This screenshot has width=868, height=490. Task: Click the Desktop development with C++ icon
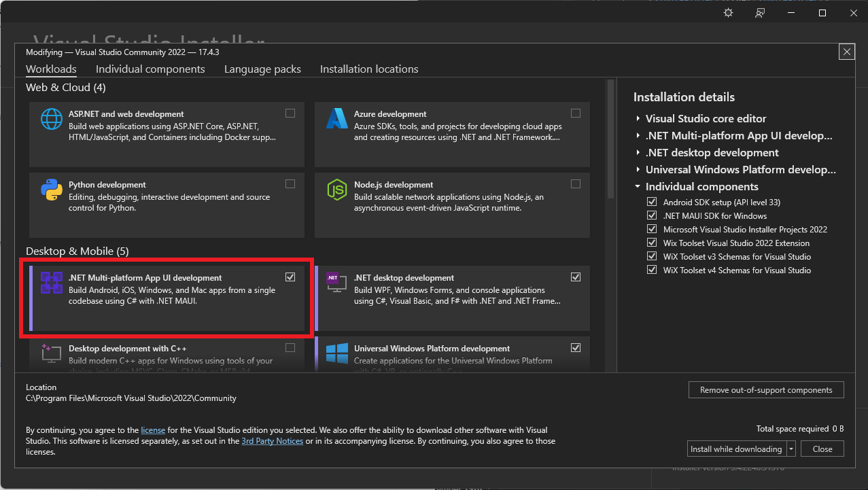click(52, 353)
